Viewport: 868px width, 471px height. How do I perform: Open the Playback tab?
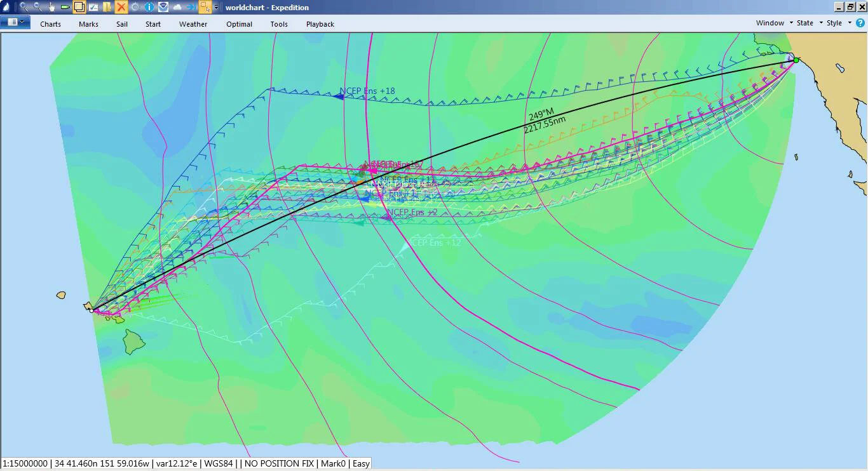[x=320, y=24]
